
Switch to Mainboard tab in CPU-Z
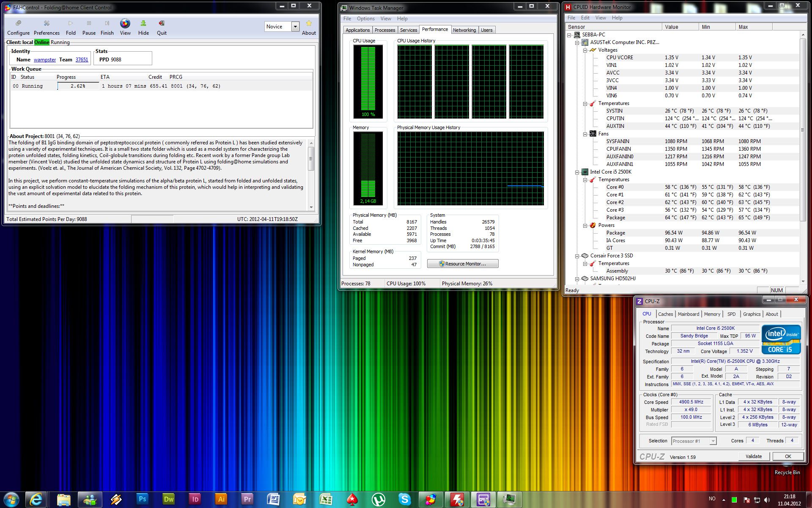pos(688,314)
